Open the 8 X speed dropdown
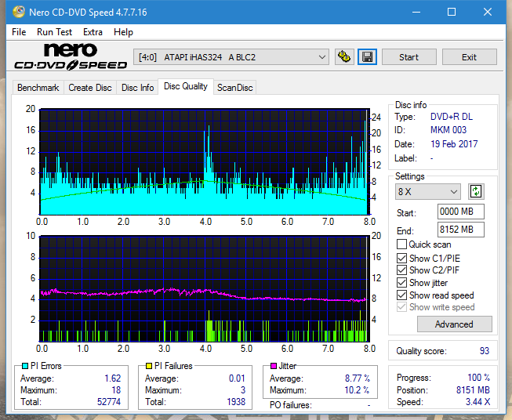This screenshot has height=420, width=512. pyautogui.click(x=428, y=191)
